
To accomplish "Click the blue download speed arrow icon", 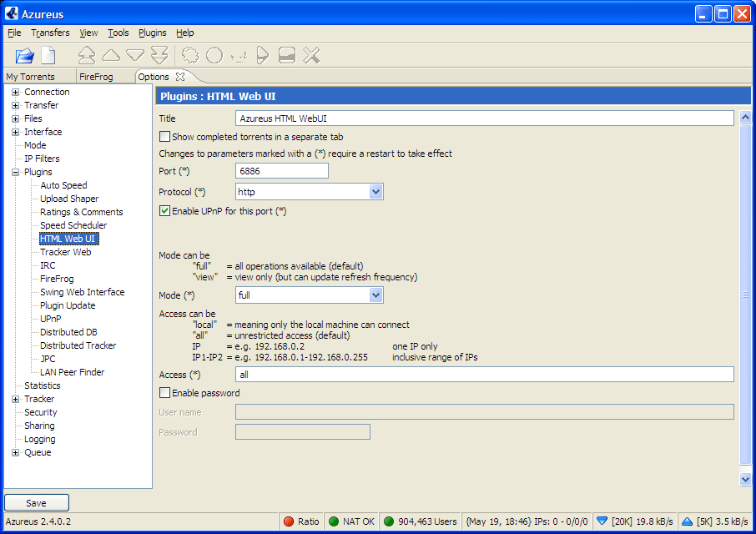I will [x=602, y=521].
